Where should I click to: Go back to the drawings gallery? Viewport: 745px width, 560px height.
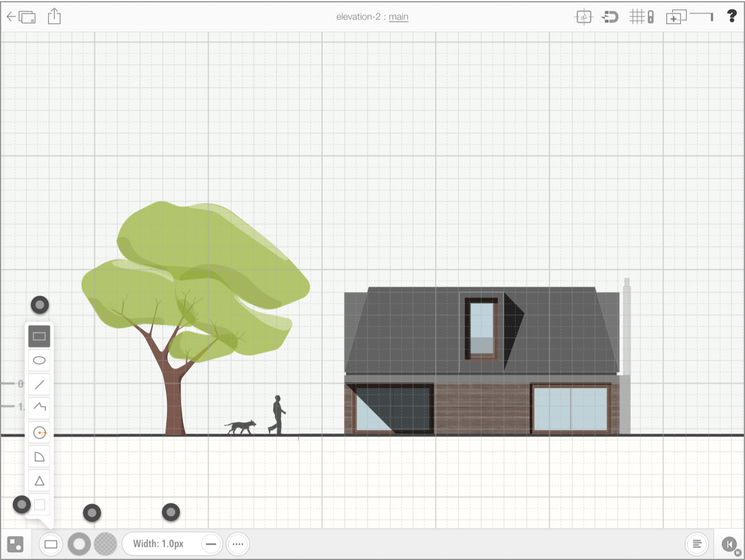(21, 17)
